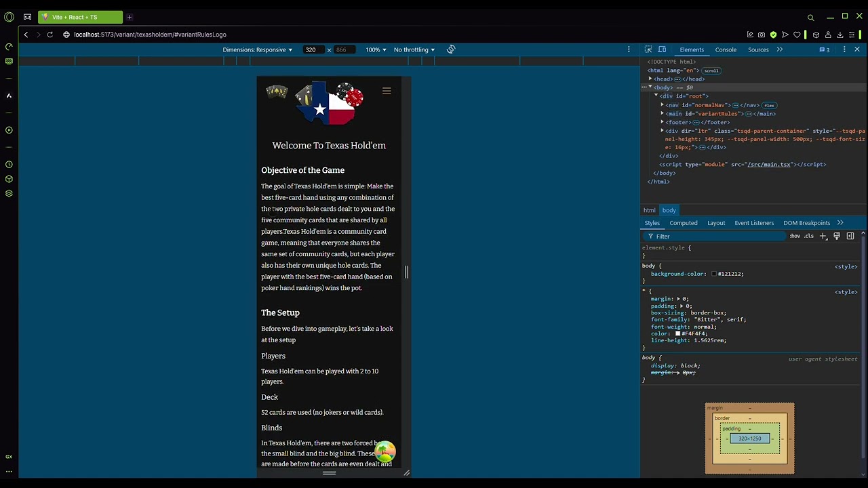Viewport: 868px width, 488px height.
Task: Open GX Control speedometer in sidebar
Action: pyautogui.click(x=9, y=47)
